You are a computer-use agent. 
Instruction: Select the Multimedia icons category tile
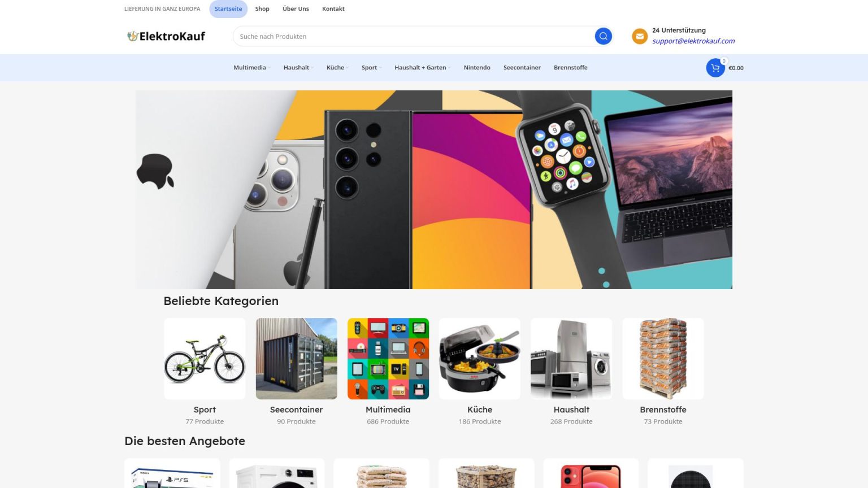(388, 359)
